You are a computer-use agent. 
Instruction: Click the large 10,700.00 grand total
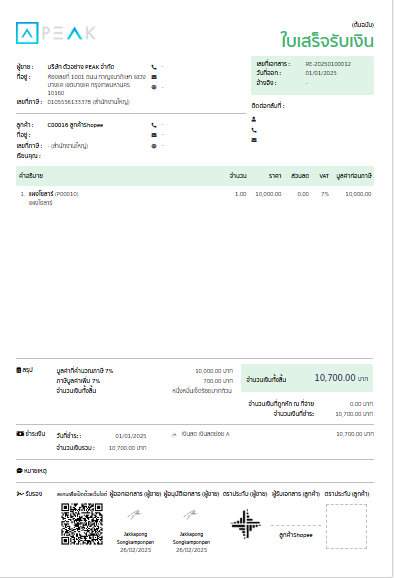335,378
